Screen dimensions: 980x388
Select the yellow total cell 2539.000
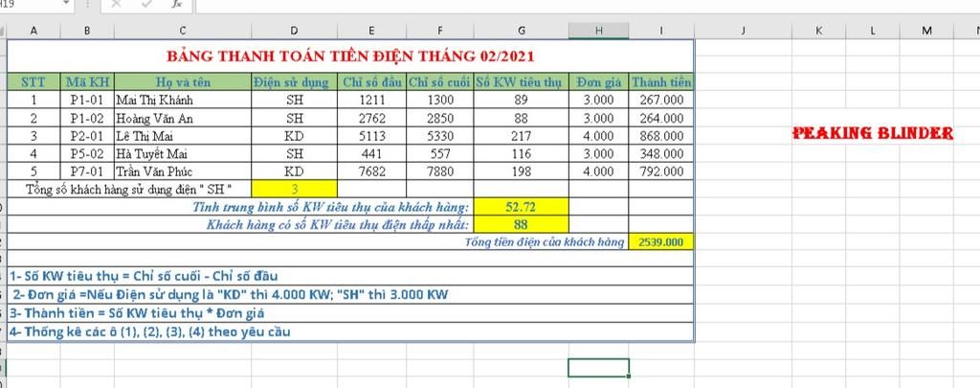click(661, 242)
